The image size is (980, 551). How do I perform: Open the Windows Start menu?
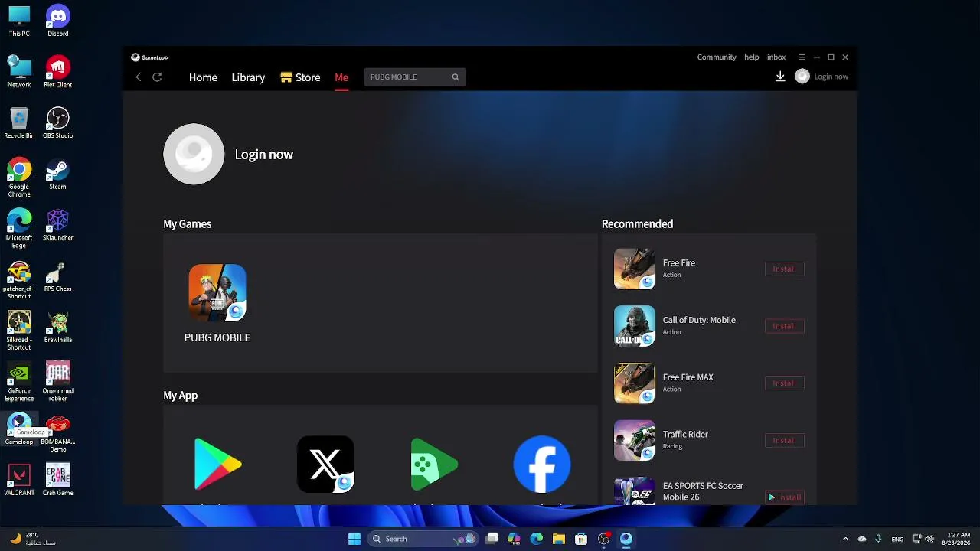click(354, 539)
